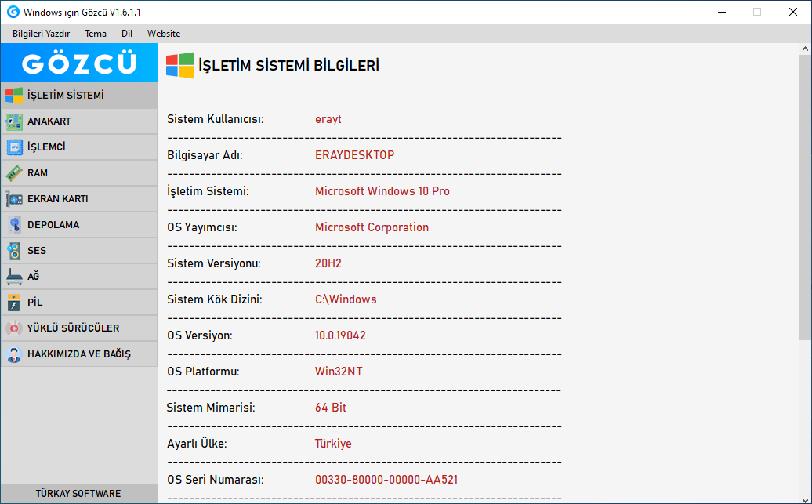Open the Dil menu
The image size is (812, 504).
[x=127, y=34]
